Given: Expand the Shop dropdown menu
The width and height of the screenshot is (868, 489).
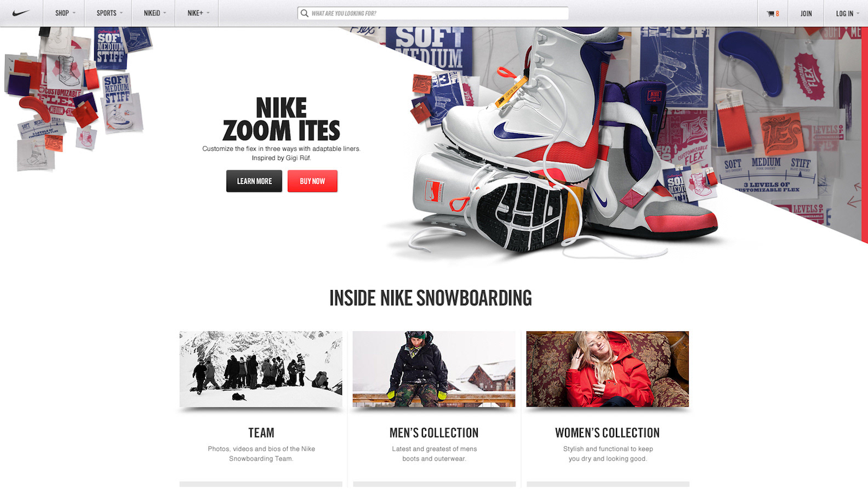Looking at the screenshot, I should (65, 13).
